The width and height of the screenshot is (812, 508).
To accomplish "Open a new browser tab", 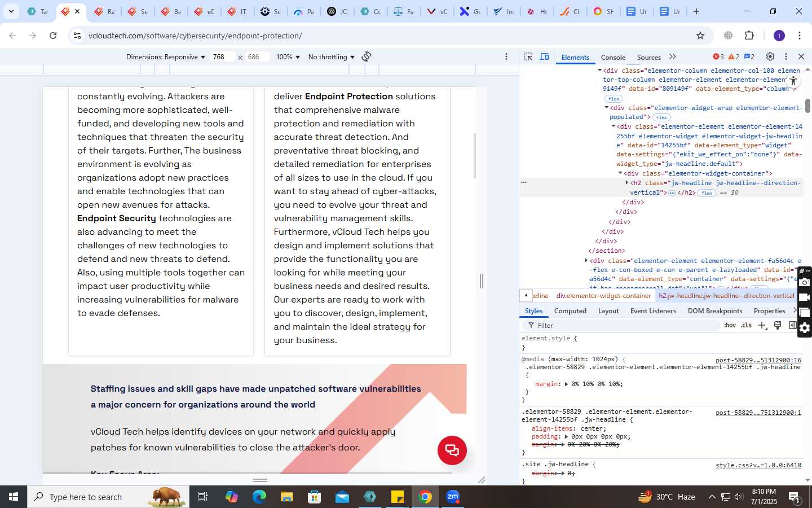I will [696, 11].
